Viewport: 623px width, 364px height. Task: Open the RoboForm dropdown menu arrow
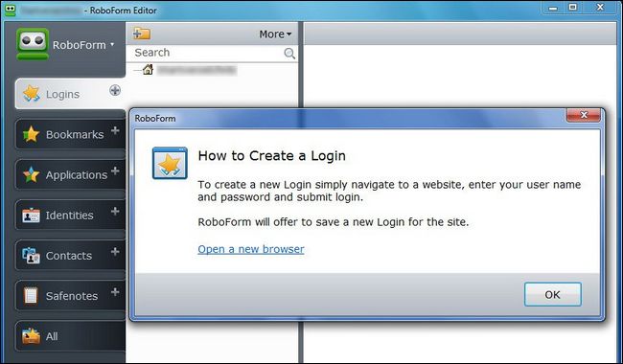[112, 44]
